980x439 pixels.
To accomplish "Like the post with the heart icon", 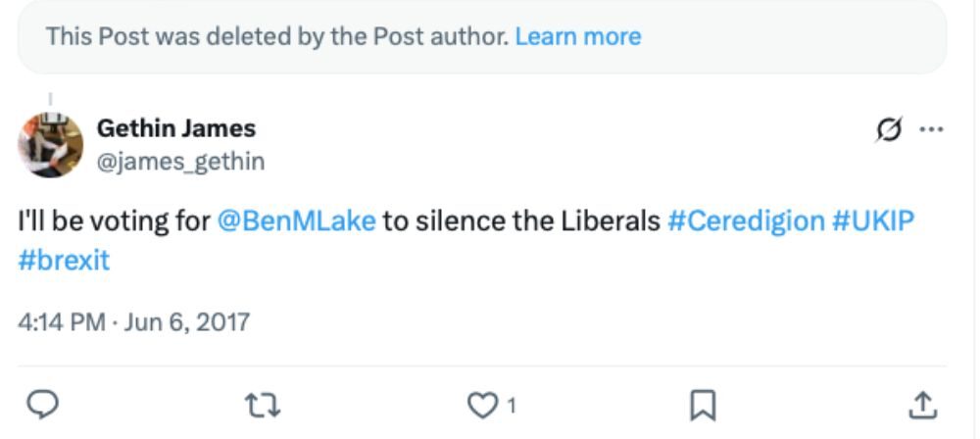I will coord(482,403).
